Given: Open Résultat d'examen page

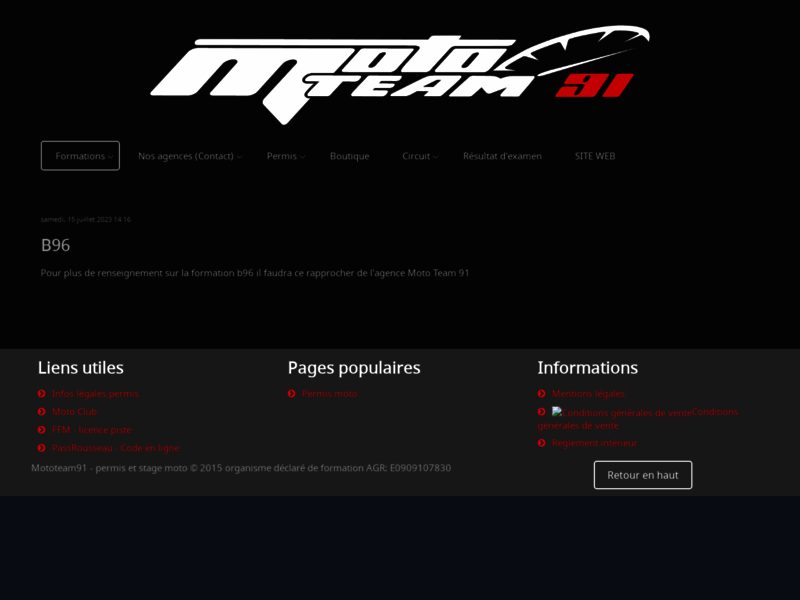Looking at the screenshot, I should [x=502, y=156].
